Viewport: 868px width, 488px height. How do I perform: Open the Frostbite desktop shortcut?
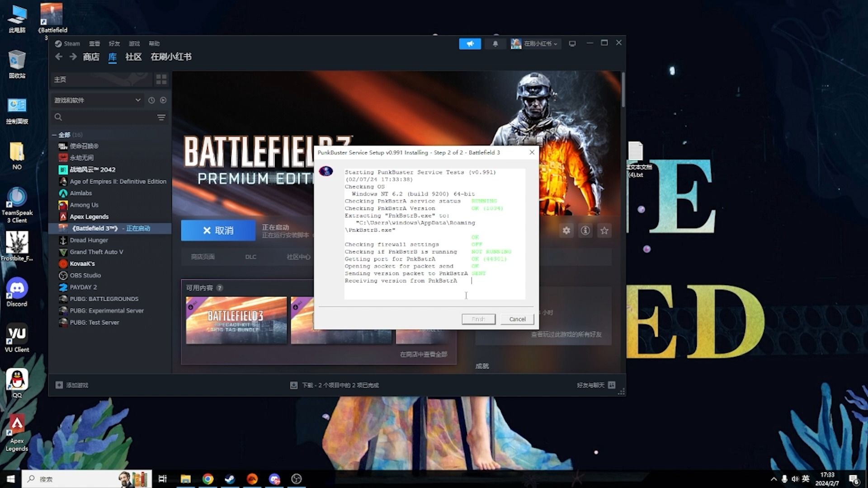click(17, 246)
